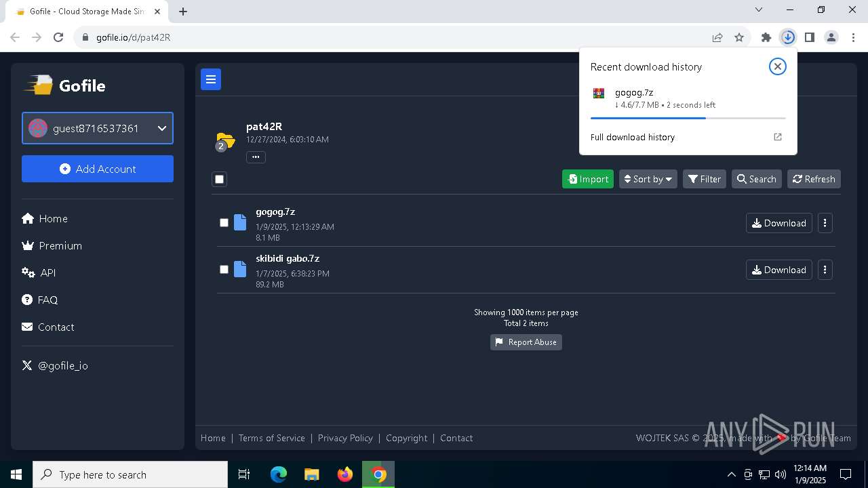Reload the page

tap(58, 37)
